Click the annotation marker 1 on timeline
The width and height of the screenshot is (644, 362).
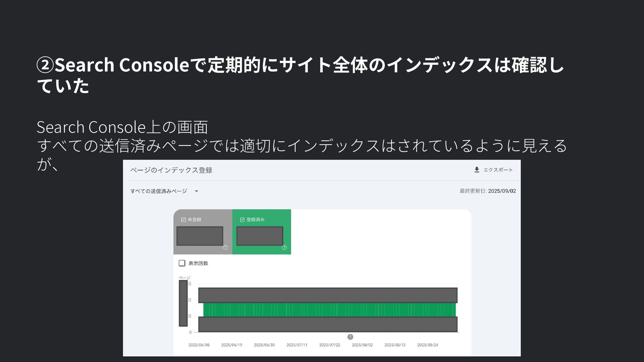[350, 337]
